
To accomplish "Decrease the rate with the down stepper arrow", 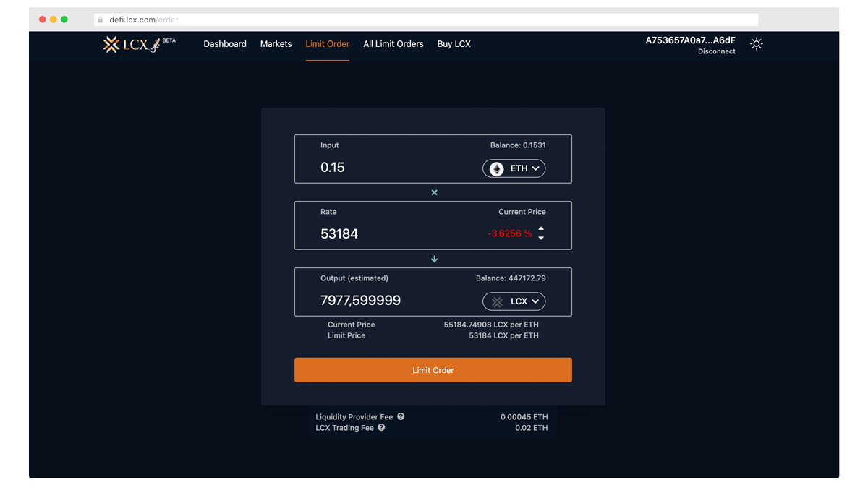I will coord(541,238).
